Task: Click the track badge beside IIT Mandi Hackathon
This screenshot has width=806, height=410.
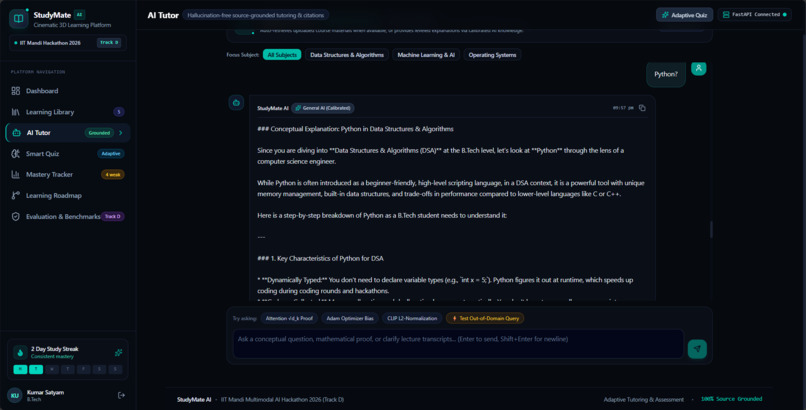Action: 109,43
